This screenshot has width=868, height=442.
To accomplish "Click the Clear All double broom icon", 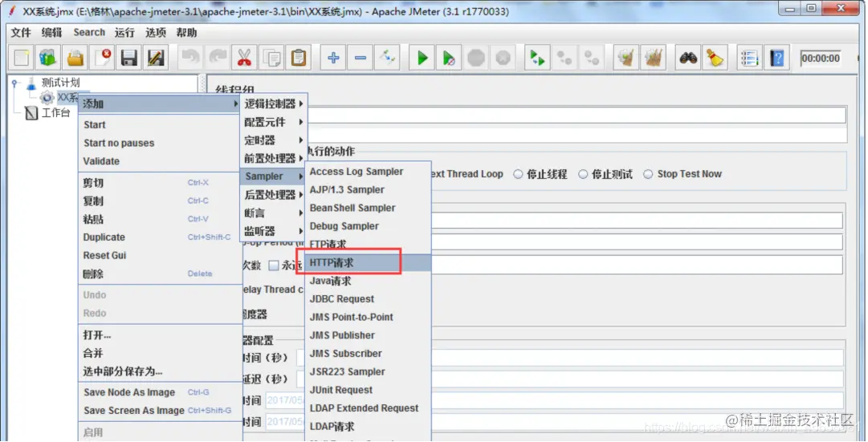I will [x=654, y=58].
